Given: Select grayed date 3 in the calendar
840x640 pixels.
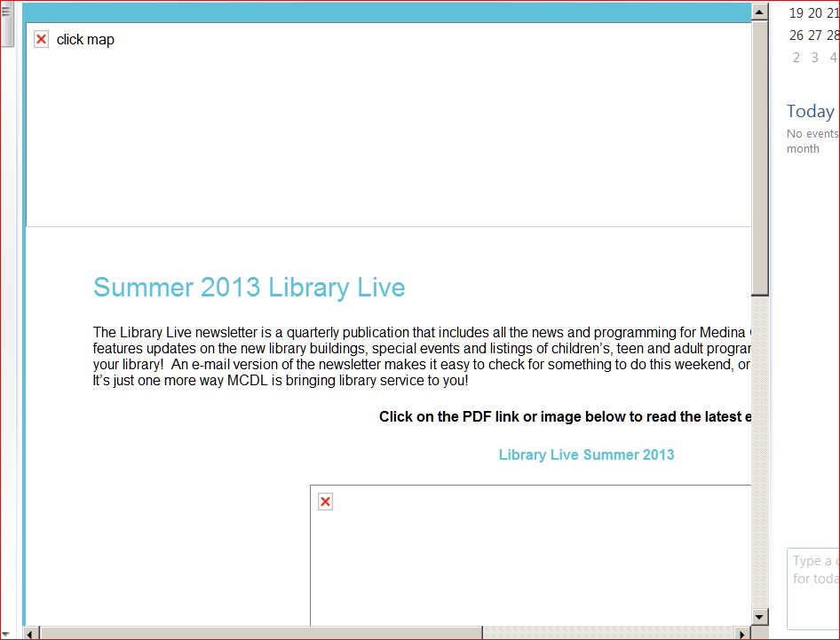Looking at the screenshot, I should pyautogui.click(x=815, y=58).
